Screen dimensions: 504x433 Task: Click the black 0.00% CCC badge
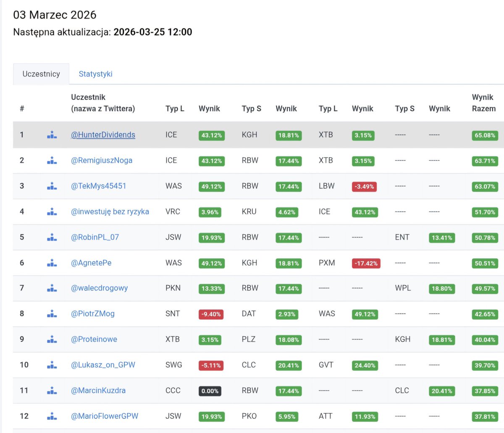210,391
